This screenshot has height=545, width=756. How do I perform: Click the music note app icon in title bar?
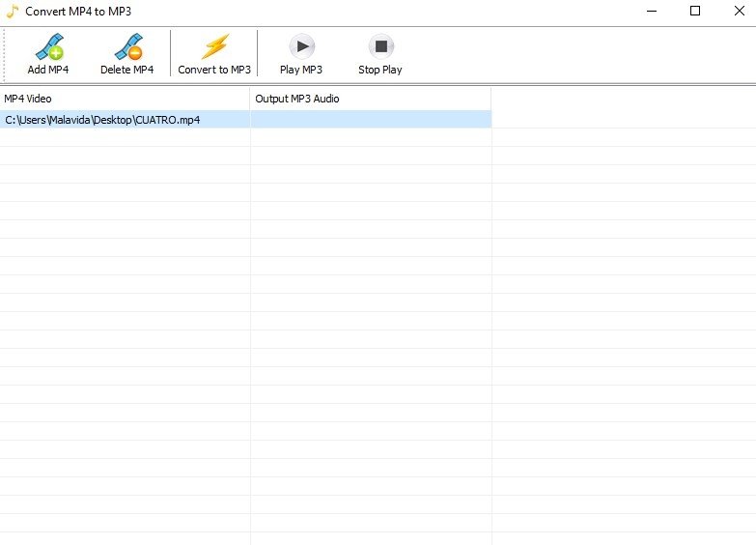12,11
